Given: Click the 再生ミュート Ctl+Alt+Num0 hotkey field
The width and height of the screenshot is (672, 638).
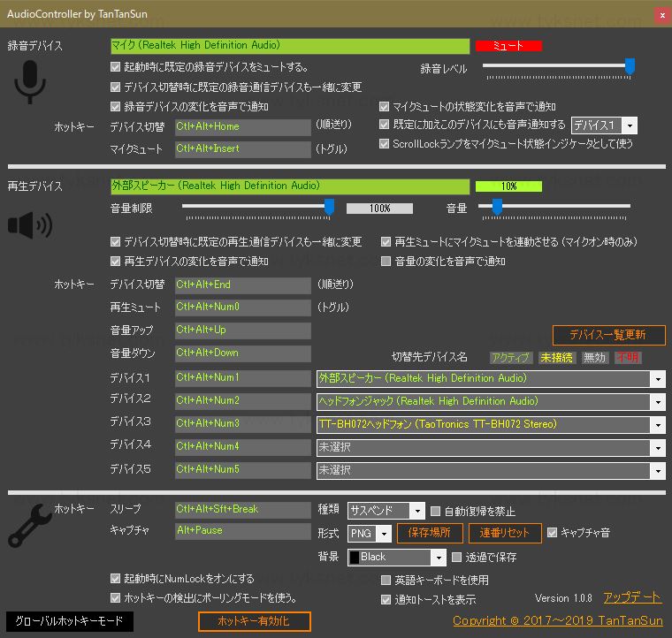Looking at the screenshot, I should point(243,308).
